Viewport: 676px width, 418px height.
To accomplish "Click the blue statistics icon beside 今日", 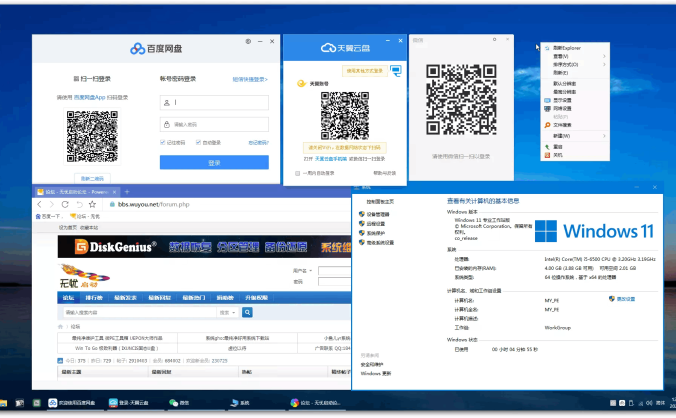I will coord(60,361).
